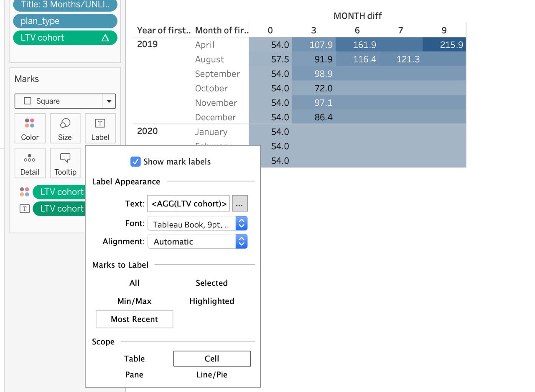Click the LTV cohort filter pill

coord(65,38)
